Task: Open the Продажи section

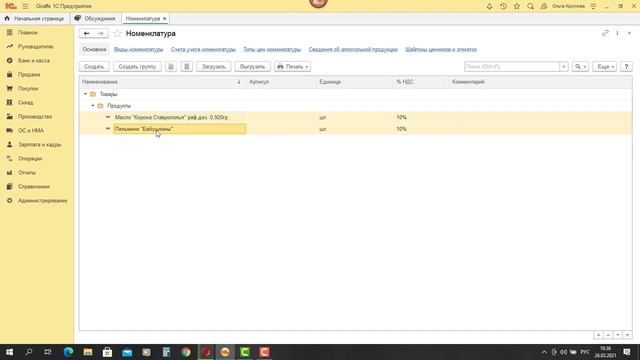Action: 29,75
